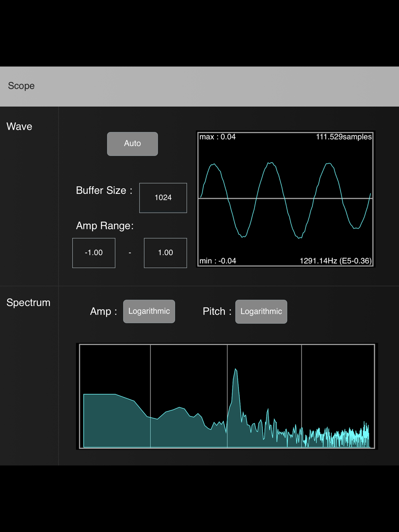This screenshot has width=399, height=532.
Task: Select the Spectrum section label
Action: click(x=28, y=303)
